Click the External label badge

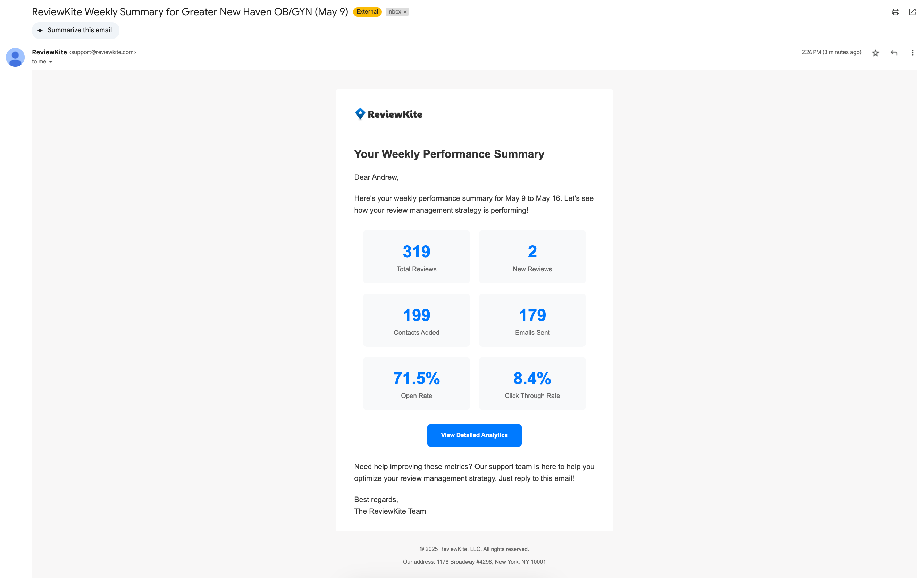click(x=367, y=12)
